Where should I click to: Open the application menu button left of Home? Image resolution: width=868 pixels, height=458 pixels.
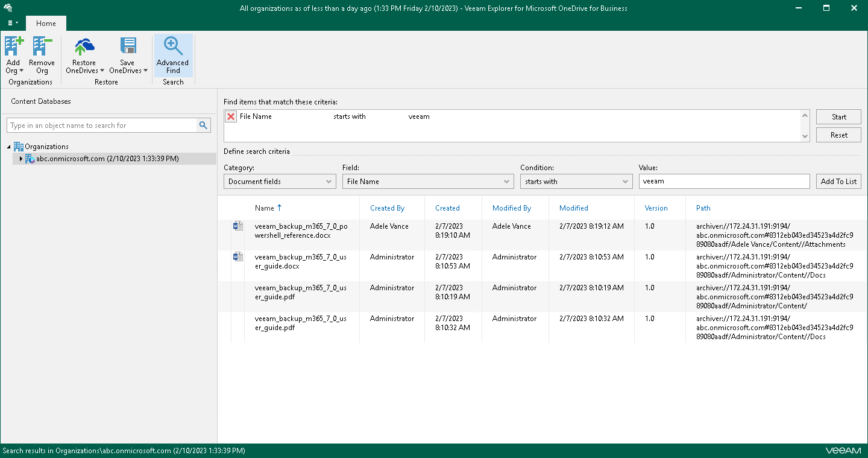[x=13, y=24]
